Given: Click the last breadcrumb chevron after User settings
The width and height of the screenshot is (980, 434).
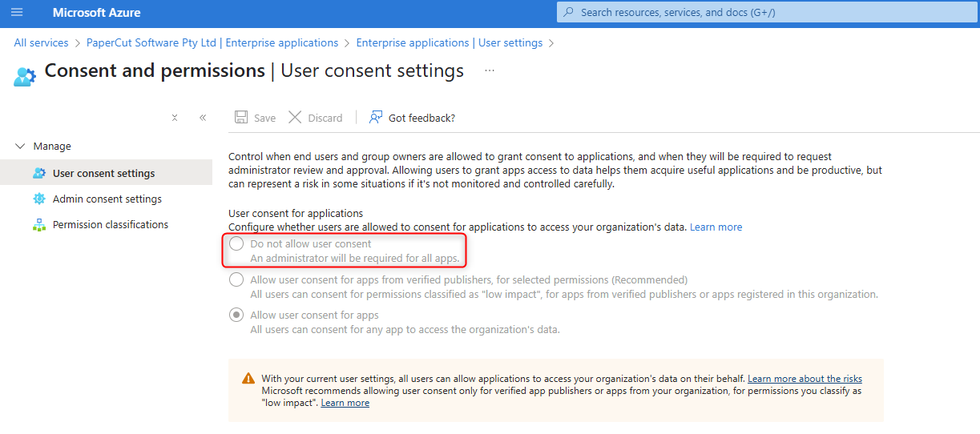Looking at the screenshot, I should tap(551, 43).
